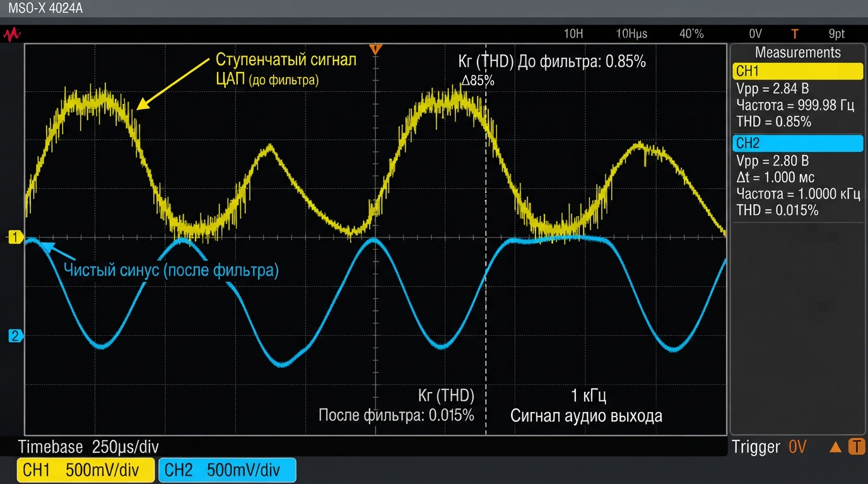Open the Trigger 0V level setting

[770, 447]
